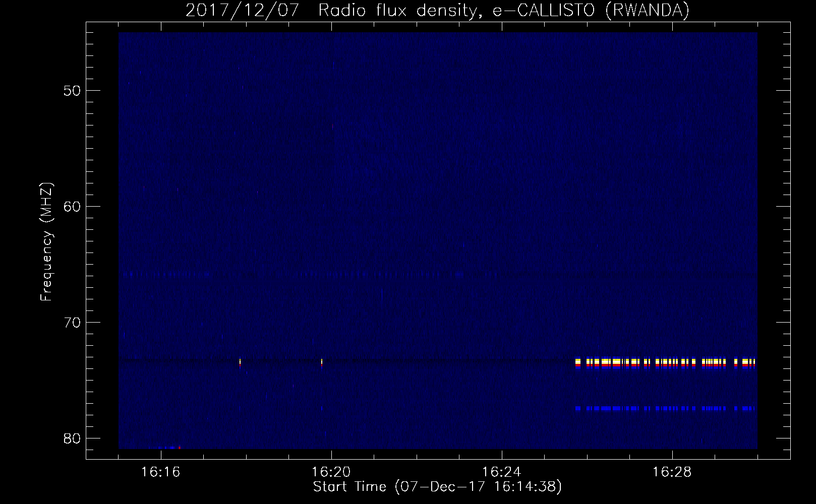Click the red spot at the spectrogram bottom near 16:16
The width and height of the screenshot is (816, 504).
179,448
